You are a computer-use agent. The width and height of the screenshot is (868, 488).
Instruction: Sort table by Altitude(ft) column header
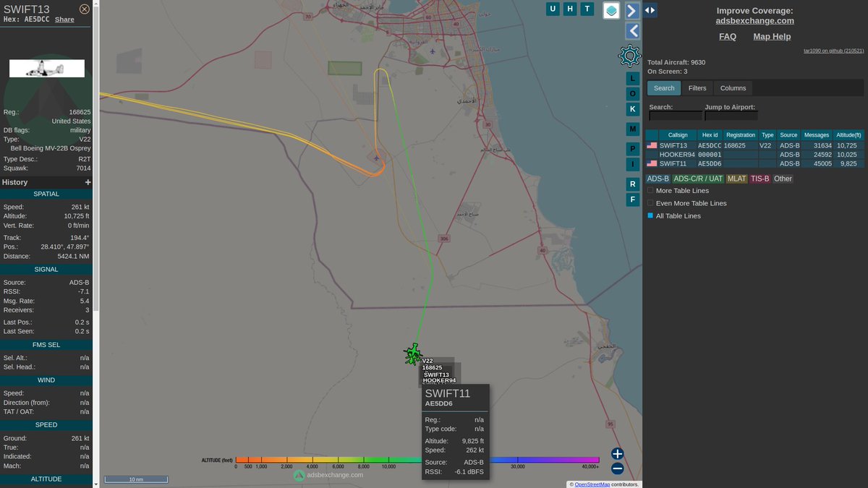tap(848, 135)
